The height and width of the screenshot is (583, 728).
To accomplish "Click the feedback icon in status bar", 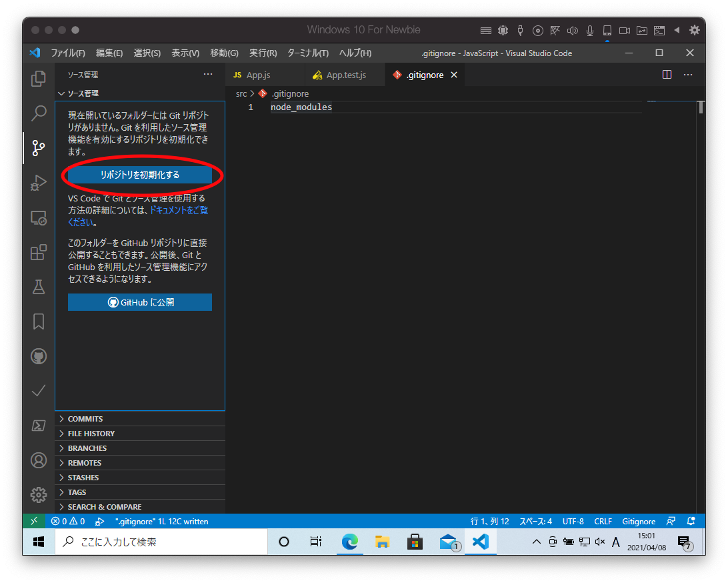I will 671,521.
